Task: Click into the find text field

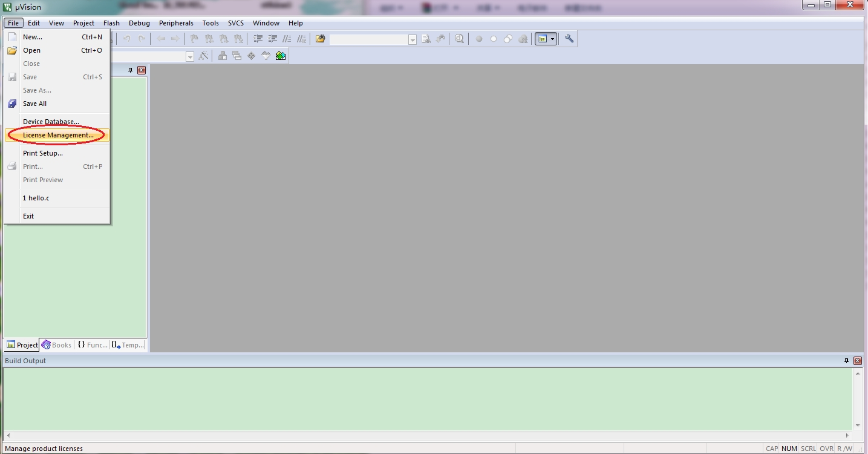Action: point(369,39)
